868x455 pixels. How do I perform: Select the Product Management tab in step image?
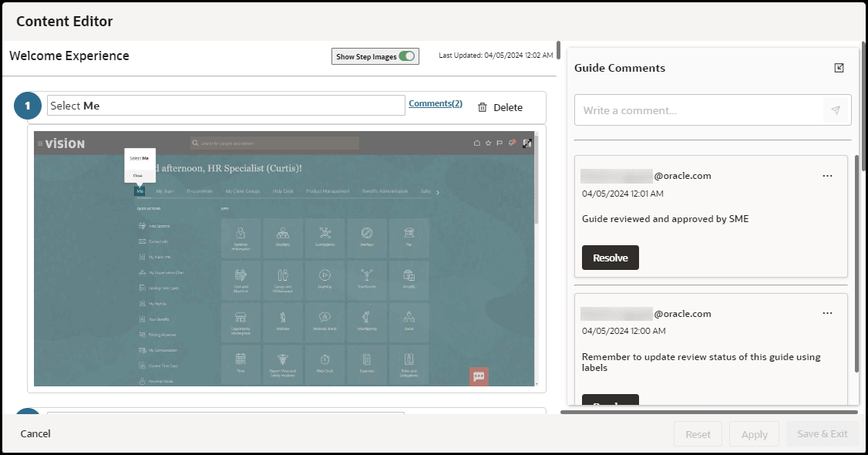[x=328, y=191]
